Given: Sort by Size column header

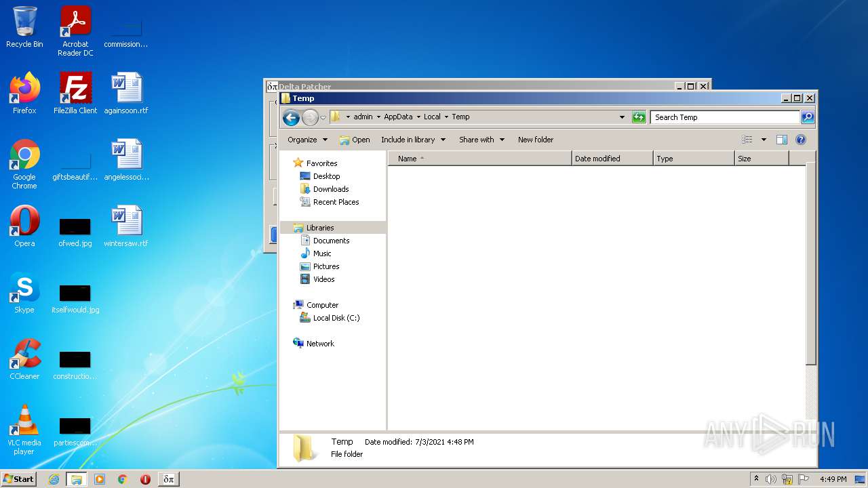Looking at the screenshot, I should (762, 159).
